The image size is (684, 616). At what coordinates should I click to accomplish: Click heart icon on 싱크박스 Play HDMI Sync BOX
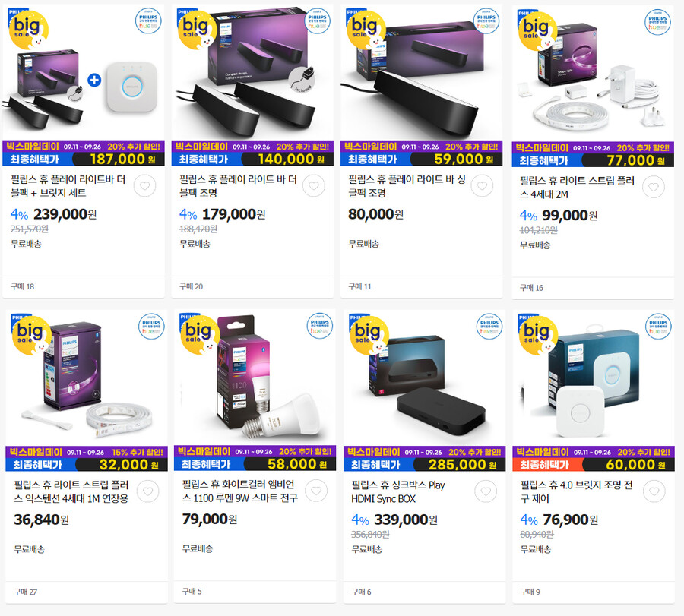point(486,491)
